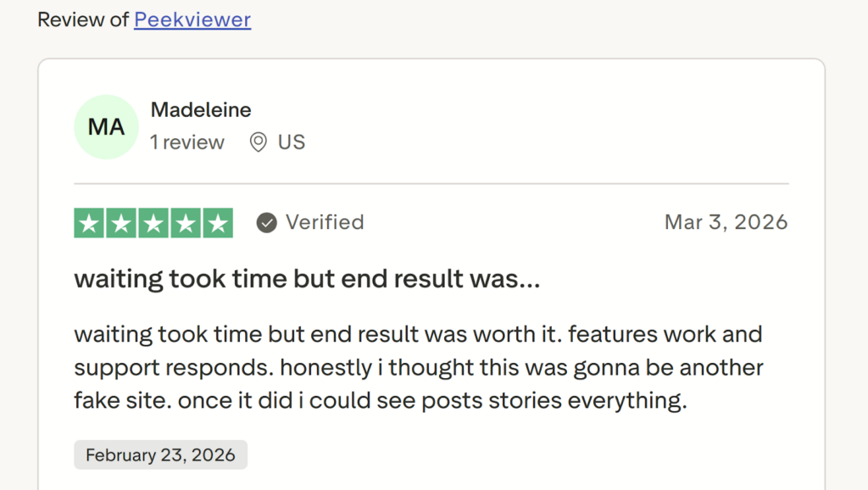This screenshot has height=490, width=868.
Task: Click the five-star rating row
Action: tap(153, 222)
